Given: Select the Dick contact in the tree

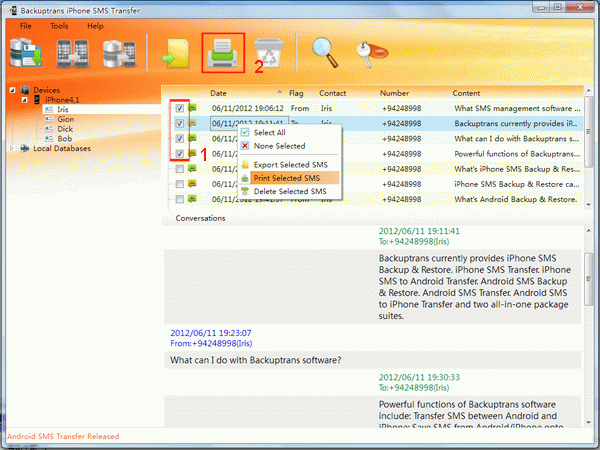Looking at the screenshot, I should tap(65, 129).
